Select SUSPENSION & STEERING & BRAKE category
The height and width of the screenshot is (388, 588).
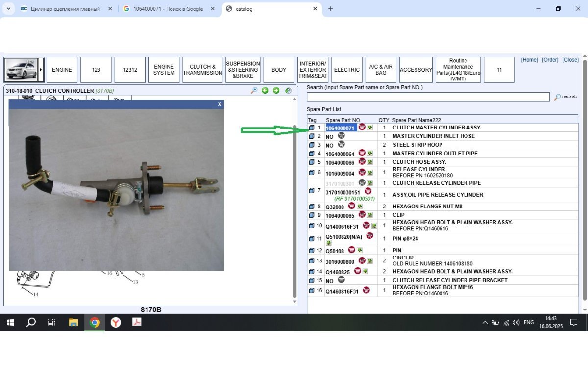pos(243,70)
